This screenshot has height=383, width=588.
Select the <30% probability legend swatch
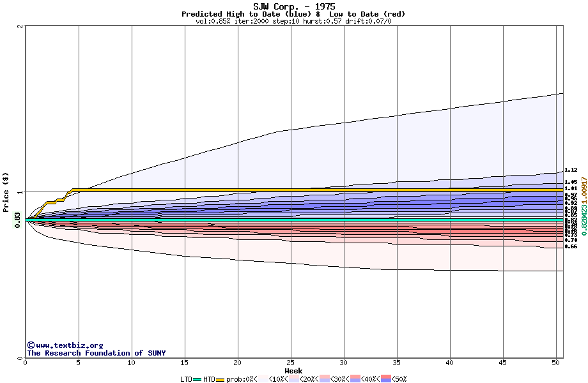click(x=325, y=379)
